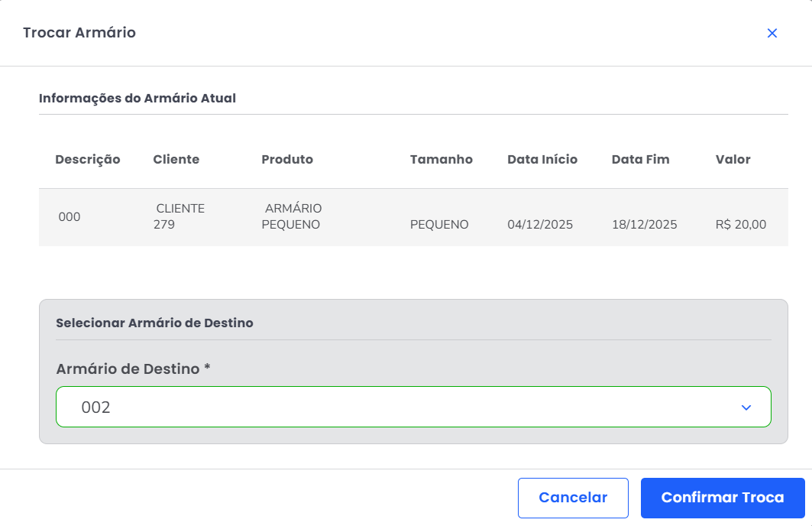Click the Descrição column header

coord(88,160)
